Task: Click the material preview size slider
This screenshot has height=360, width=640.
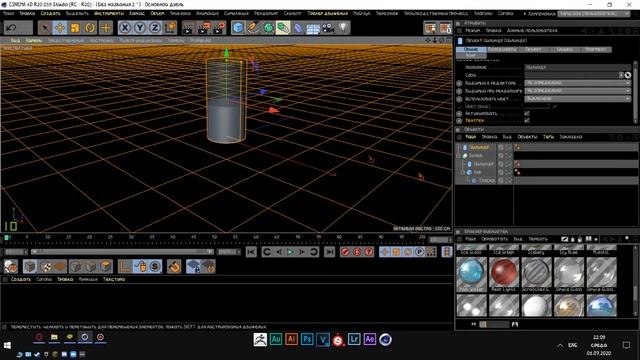Action: [x=494, y=324]
